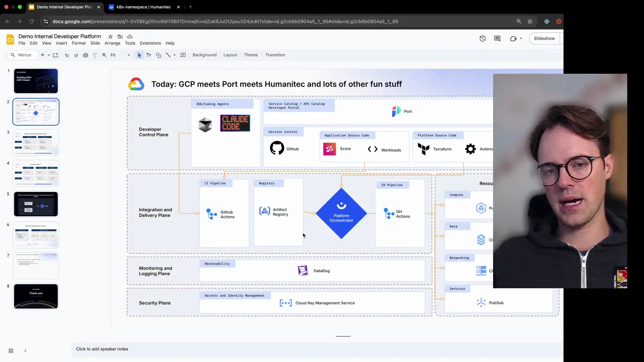Click the Slideshow button
Screen dimensions: 644x362
click(x=544, y=39)
